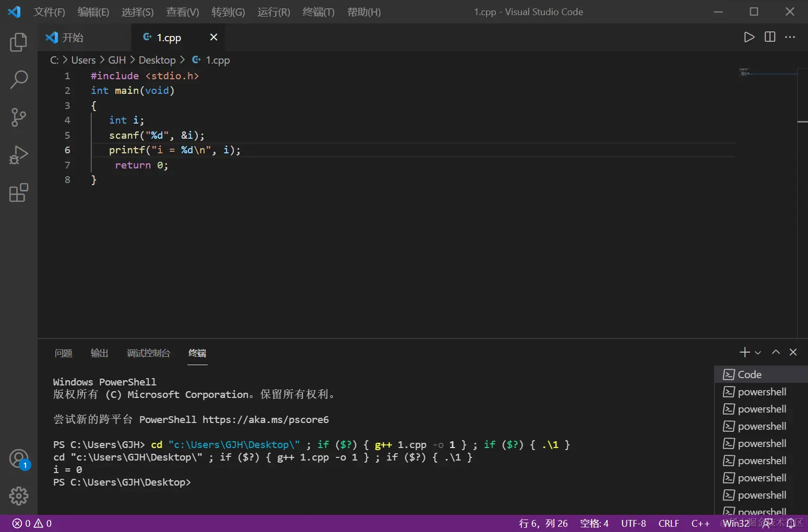
Task: Split the editor to the right
Action: click(770, 37)
